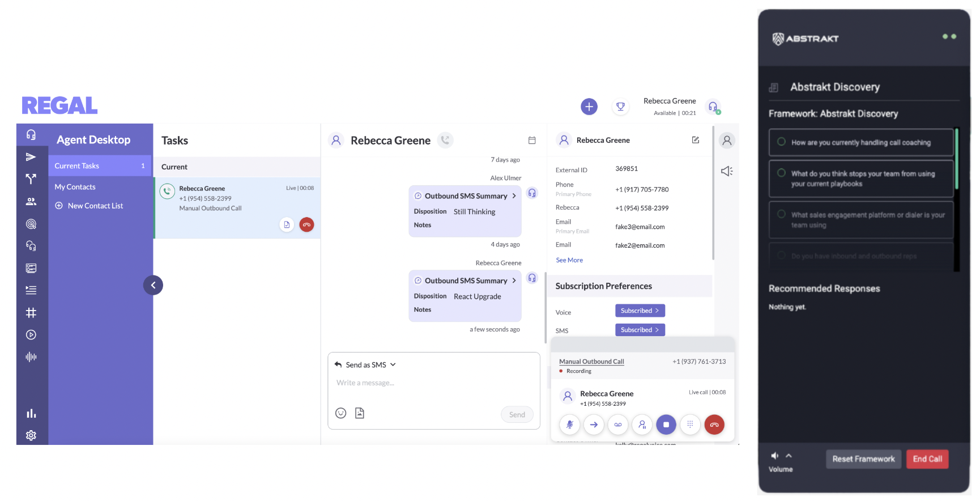980x501 pixels.
Task: Open the audio waveform icon in sidebar
Action: point(31,357)
